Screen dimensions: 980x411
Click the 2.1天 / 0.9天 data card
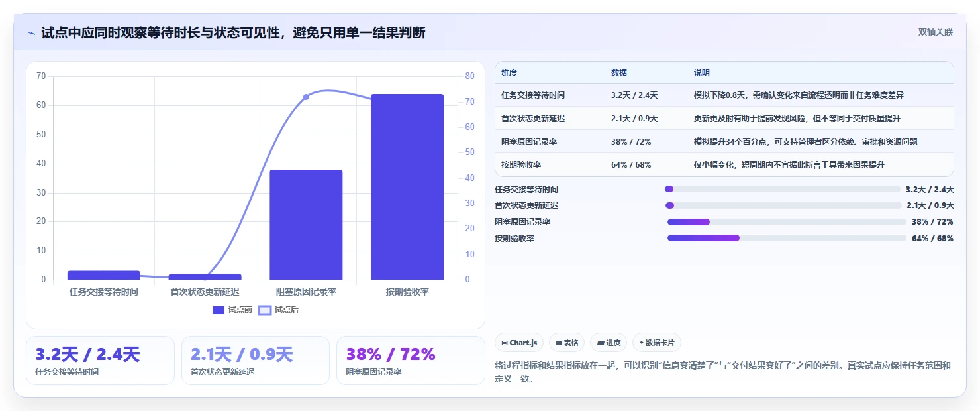point(256,361)
